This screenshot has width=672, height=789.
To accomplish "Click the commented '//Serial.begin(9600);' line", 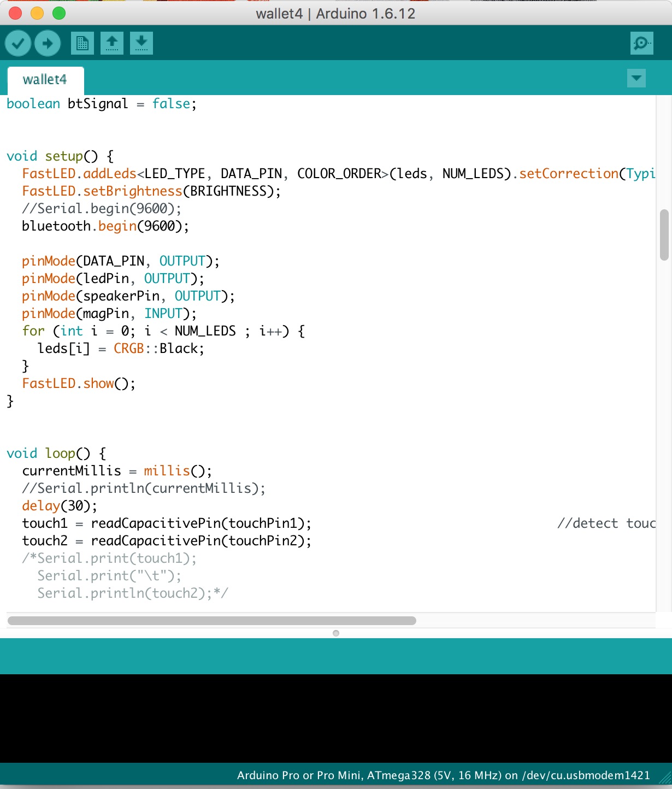I will (x=102, y=209).
